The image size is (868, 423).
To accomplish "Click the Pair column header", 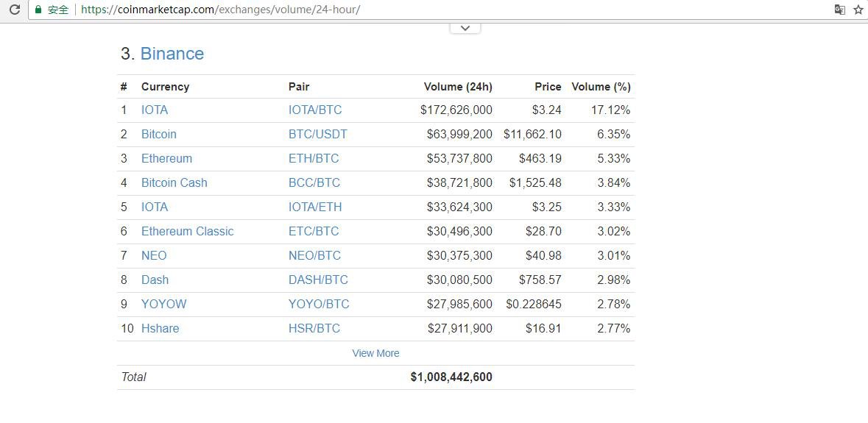I will (x=299, y=87).
